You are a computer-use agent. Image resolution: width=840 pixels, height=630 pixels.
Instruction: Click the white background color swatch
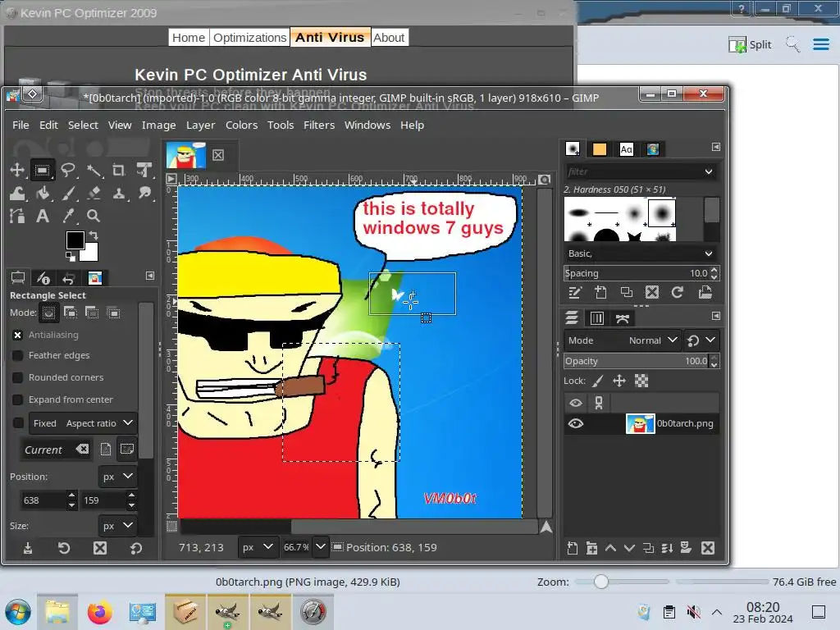91,254
